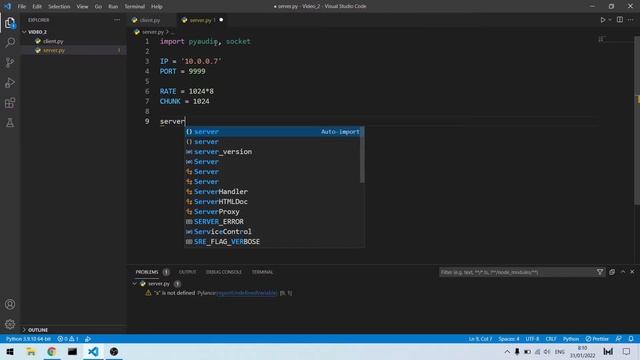Choose the ServerHTMLDoc suggestion
640x360 pixels.
[273, 202]
